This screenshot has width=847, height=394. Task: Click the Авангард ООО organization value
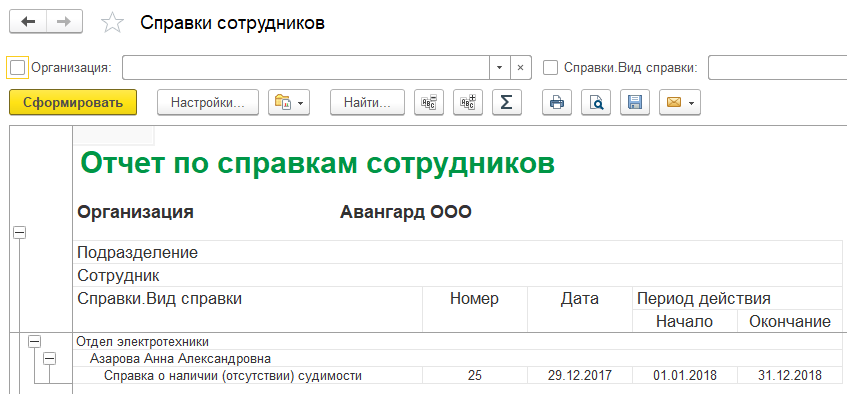(406, 212)
